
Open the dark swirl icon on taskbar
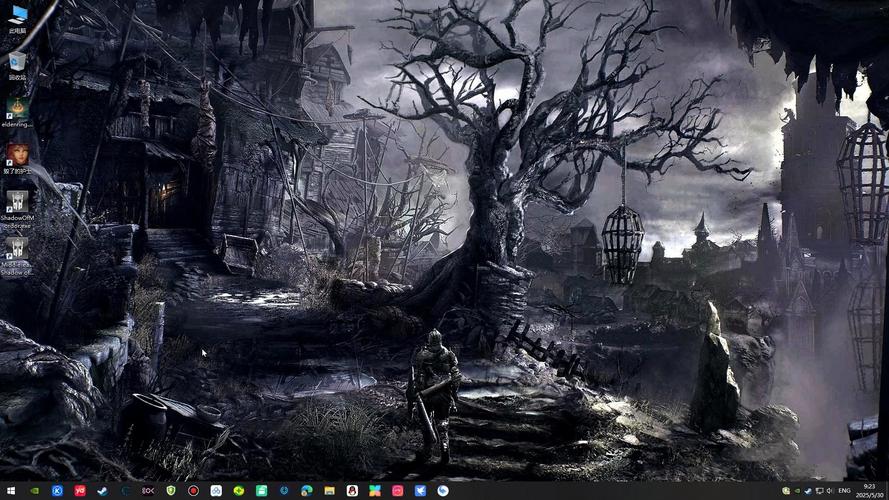tap(125, 490)
